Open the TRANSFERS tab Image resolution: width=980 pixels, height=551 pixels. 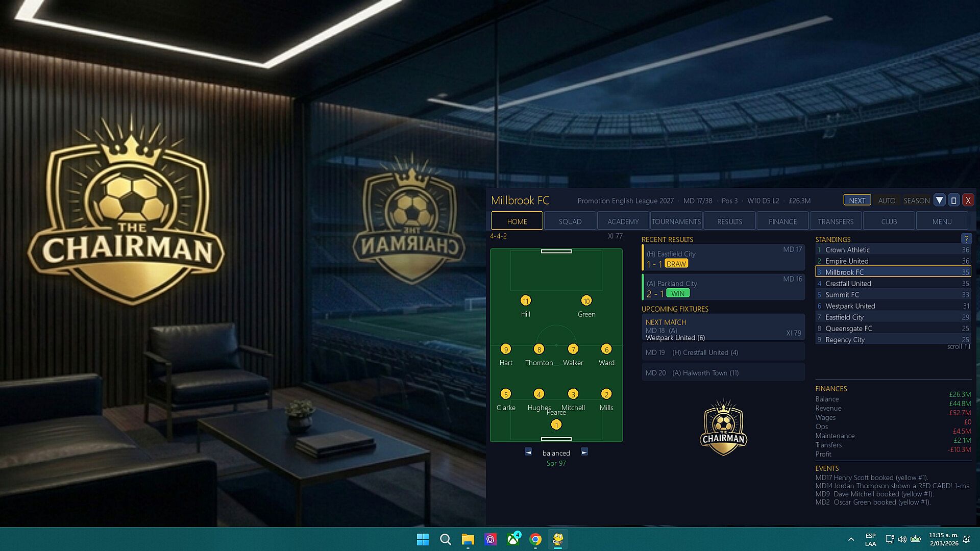tap(835, 221)
